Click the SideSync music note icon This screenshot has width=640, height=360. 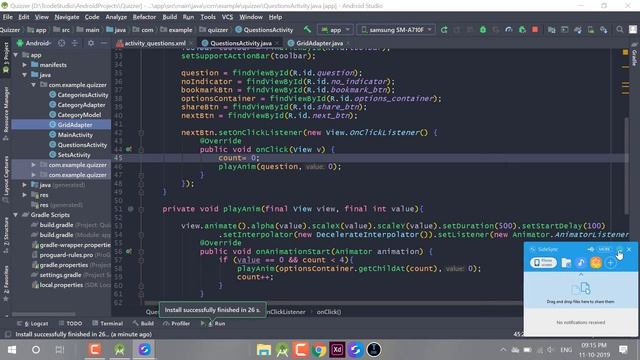(581, 262)
